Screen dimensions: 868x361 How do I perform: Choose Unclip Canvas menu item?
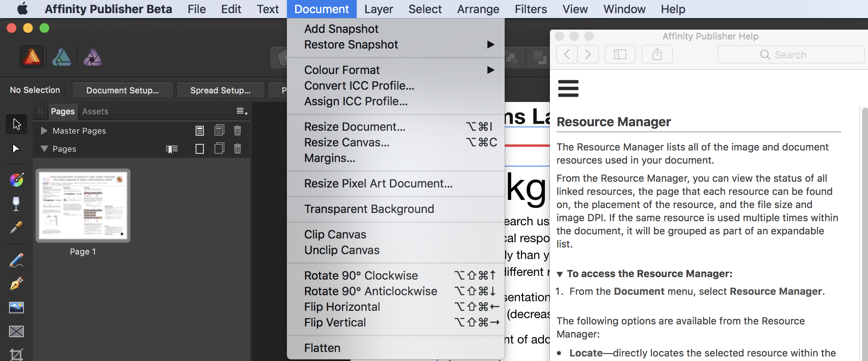coord(396,250)
